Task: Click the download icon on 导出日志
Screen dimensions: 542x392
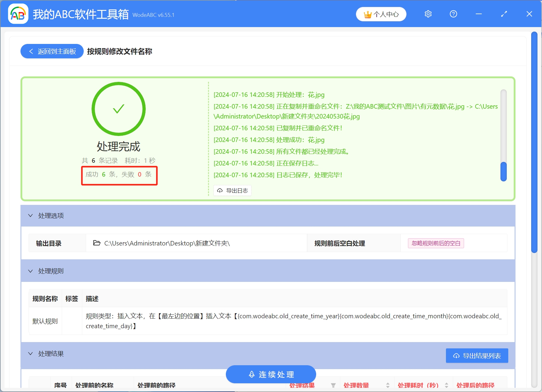Action: pyautogui.click(x=219, y=190)
